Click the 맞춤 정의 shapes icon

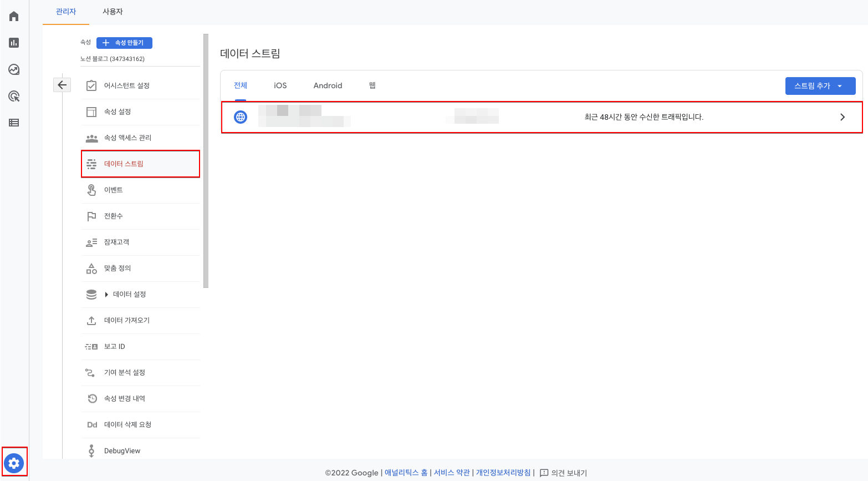tap(91, 268)
